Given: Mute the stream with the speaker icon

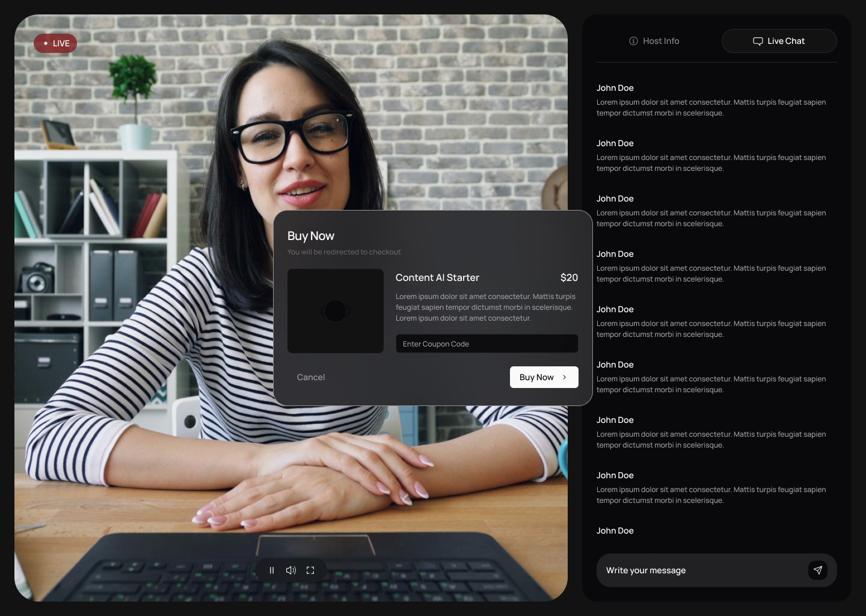Looking at the screenshot, I should pos(291,570).
